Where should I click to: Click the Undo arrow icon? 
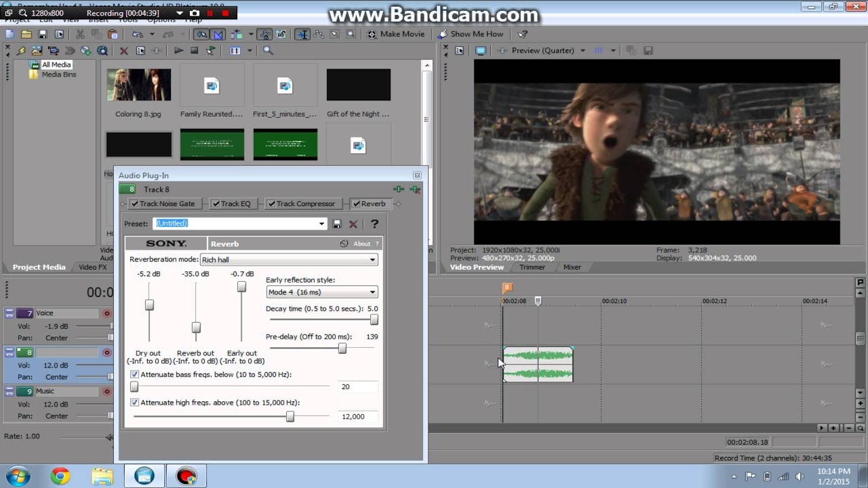137,34
